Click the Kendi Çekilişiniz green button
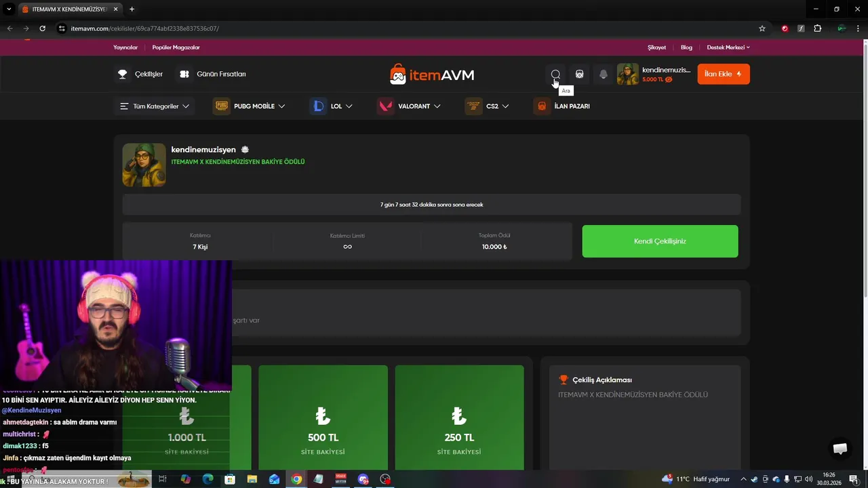This screenshot has width=868, height=488. click(660, 241)
